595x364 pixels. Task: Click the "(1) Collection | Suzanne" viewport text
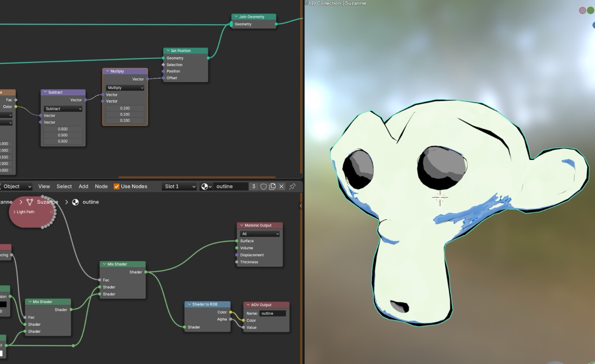point(337,3)
